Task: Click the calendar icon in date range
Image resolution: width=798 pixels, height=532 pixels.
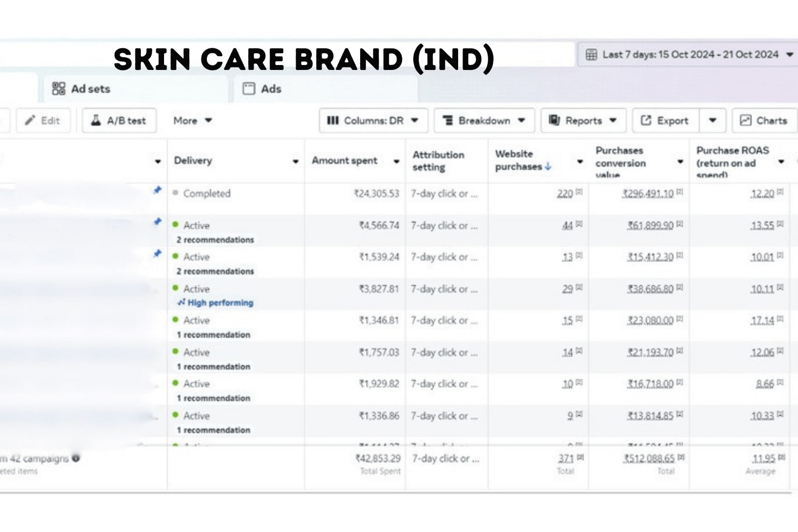Action: [591, 55]
